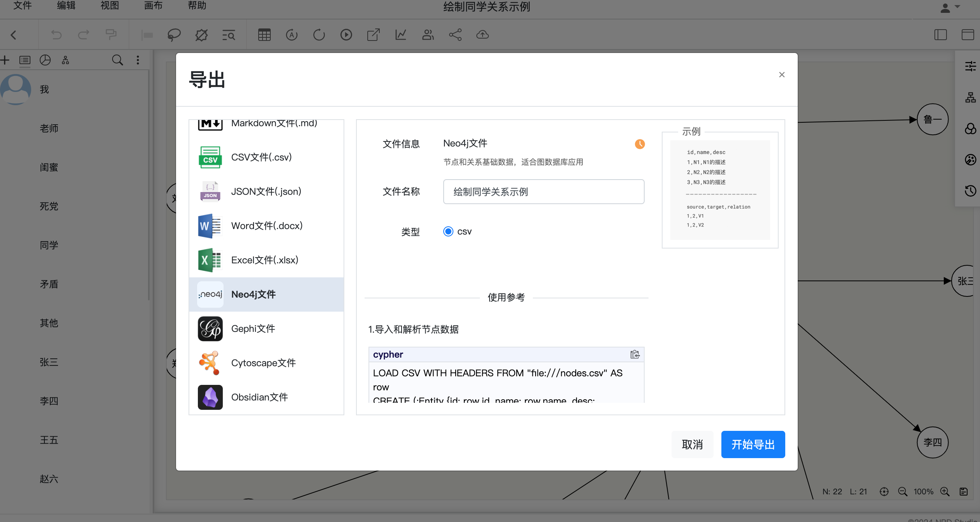Image resolution: width=980 pixels, height=522 pixels.
Task: Click the search icon in left panel
Action: click(117, 60)
